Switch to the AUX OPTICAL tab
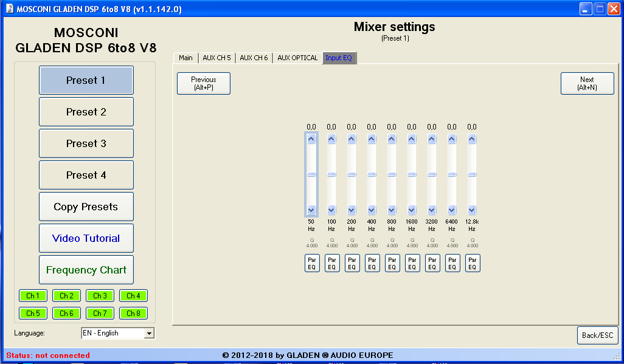This screenshot has width=624, height=364. point(297,58)
